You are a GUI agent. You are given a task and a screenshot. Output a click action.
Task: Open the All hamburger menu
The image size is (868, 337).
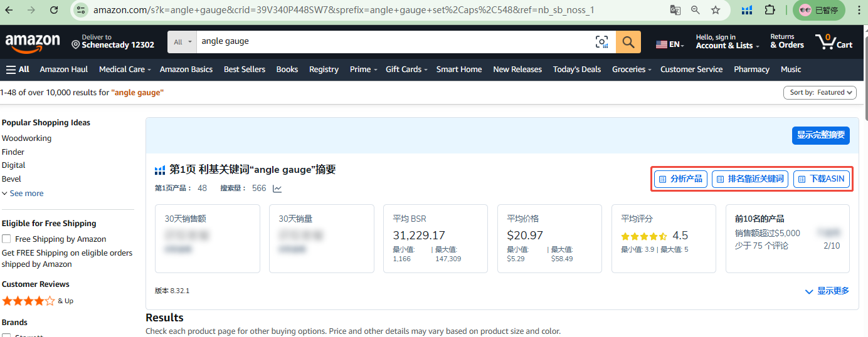(x=18, y=70)
